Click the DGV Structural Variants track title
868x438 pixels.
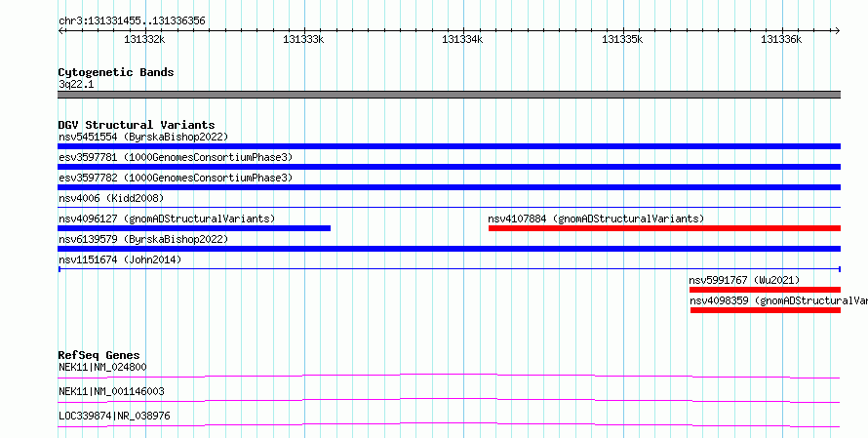[137, 125]
